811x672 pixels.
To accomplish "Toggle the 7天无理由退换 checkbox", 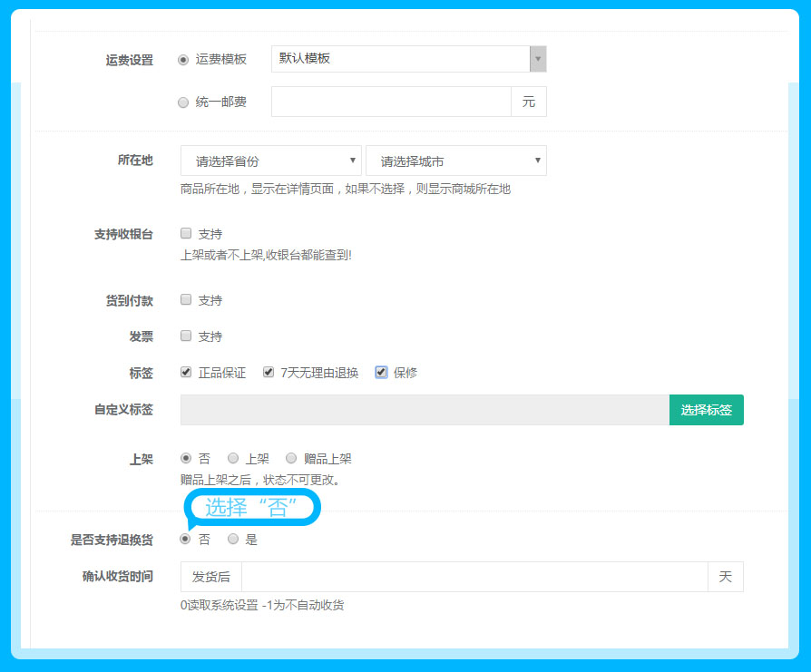I will 269,372.
